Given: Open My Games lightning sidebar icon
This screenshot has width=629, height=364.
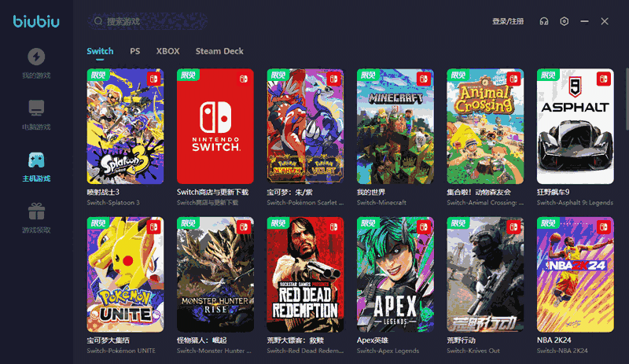Looking at the screenshot, I should (36, 57).
